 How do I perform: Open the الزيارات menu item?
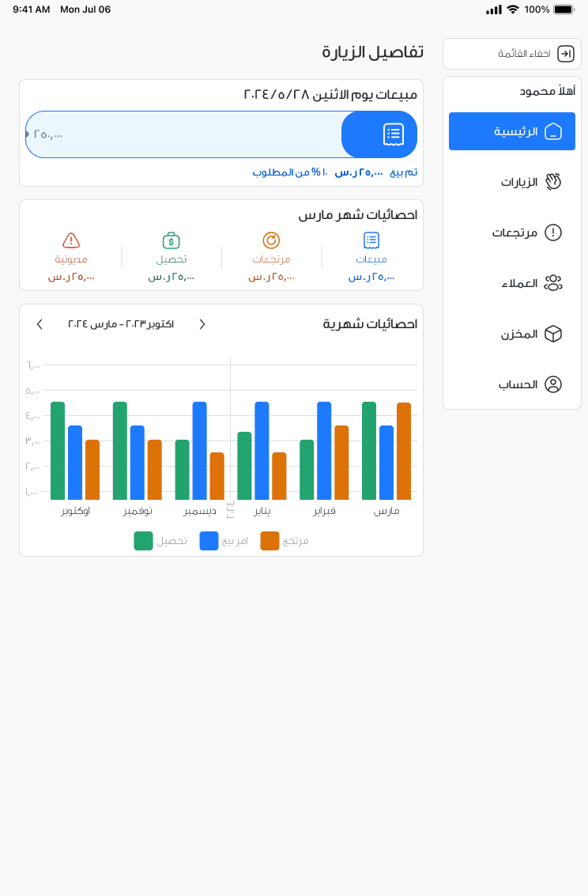pyautogui.click(x=512, y=183)
